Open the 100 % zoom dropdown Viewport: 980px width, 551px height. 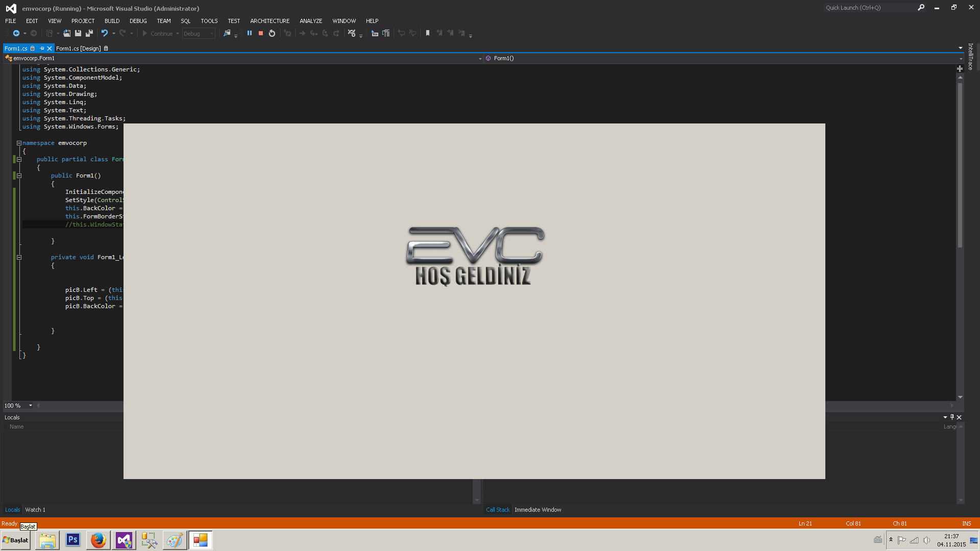(x=31, y=406)
